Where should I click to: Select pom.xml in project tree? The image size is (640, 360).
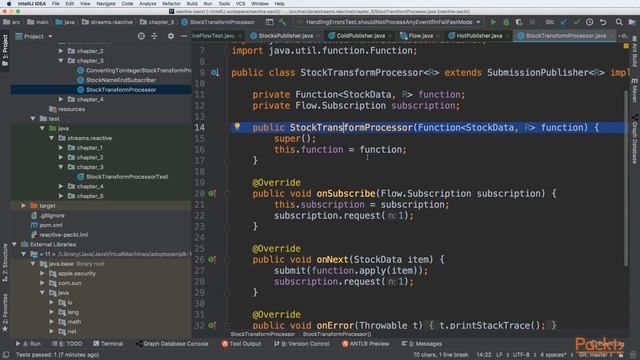tap(51, 225)
